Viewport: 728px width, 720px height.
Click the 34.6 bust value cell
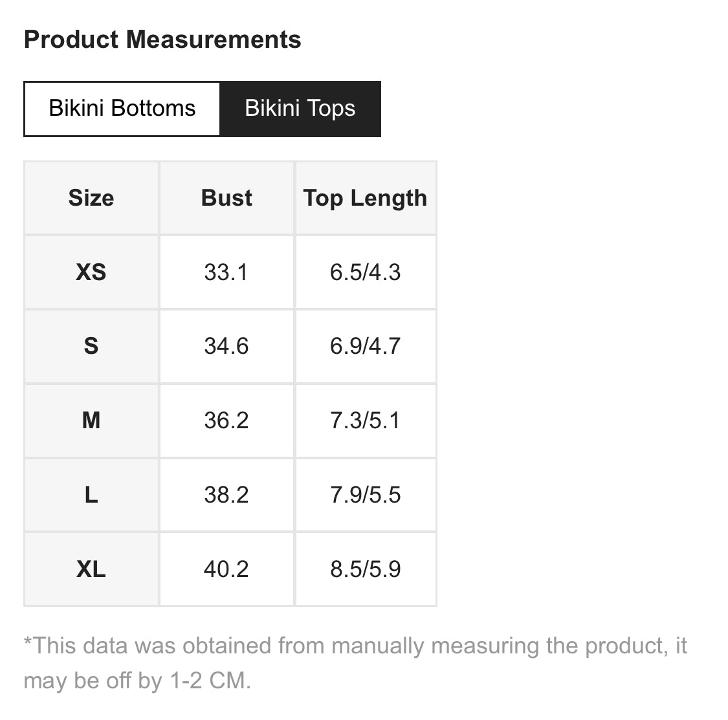(226, 346)
